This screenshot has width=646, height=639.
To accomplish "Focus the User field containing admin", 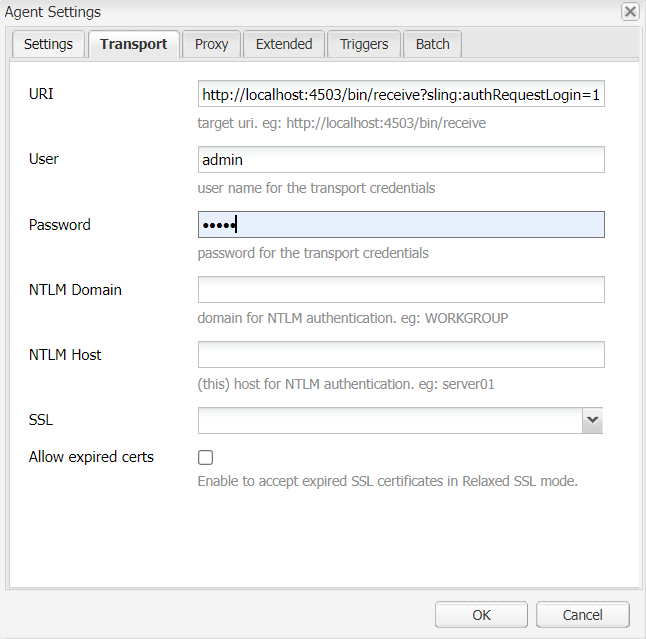I will coord(400,160).
